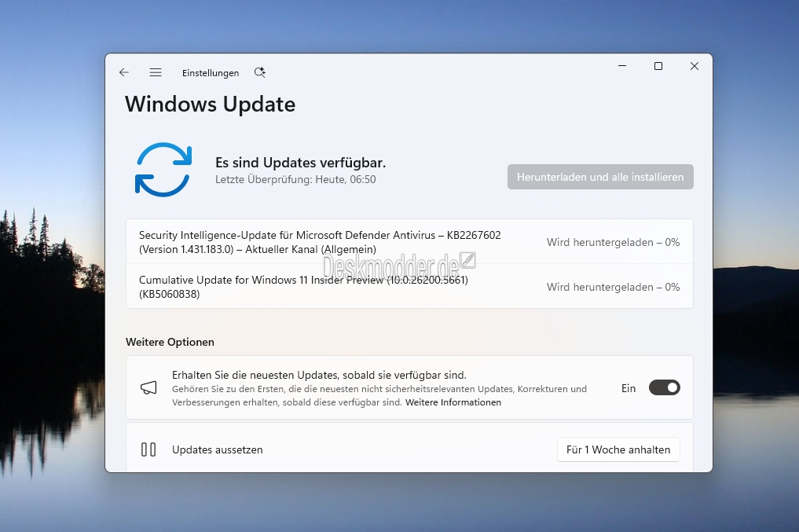The width and height of the screenshot is (799, 532).
Task: Open the hamburger navigation menu
Action: pyautogui.click(x=156, y=72)
